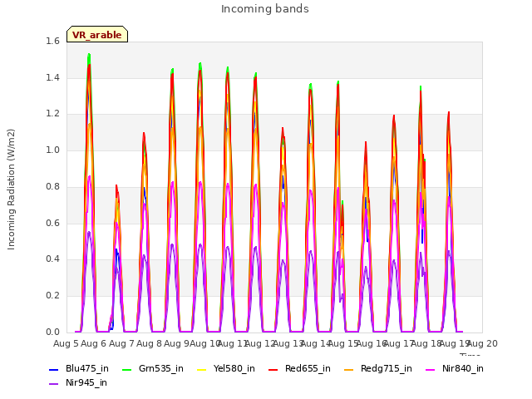Viewport: 532px width, 399px height.
Task: Click the Aug 20 x-axis tick label
Action: 482,343
